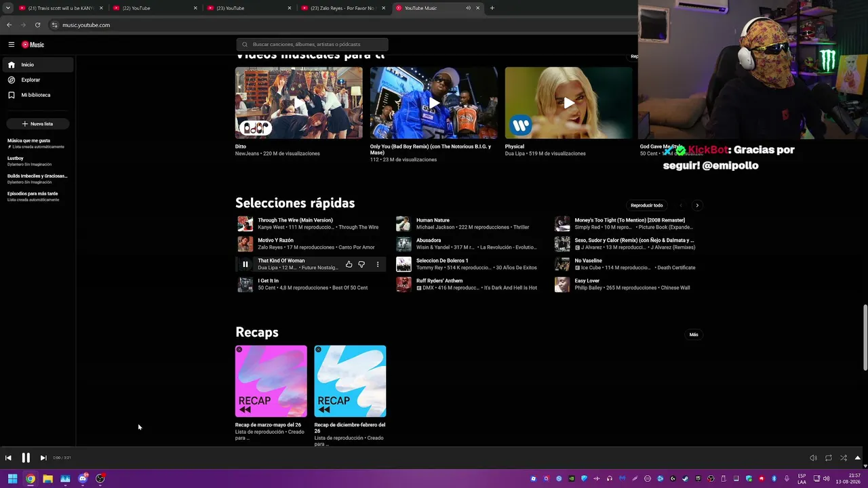Click the Money's Too Tight album cover

tap(562, 224)
